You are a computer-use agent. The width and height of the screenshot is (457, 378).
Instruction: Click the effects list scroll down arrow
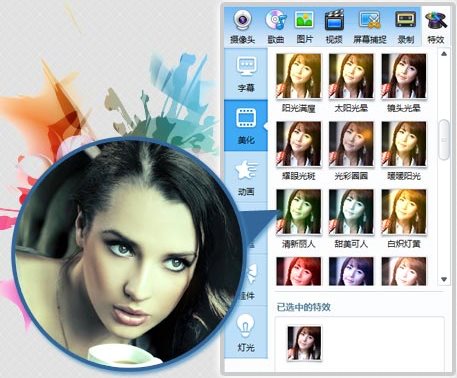click(x=444, y=279)
